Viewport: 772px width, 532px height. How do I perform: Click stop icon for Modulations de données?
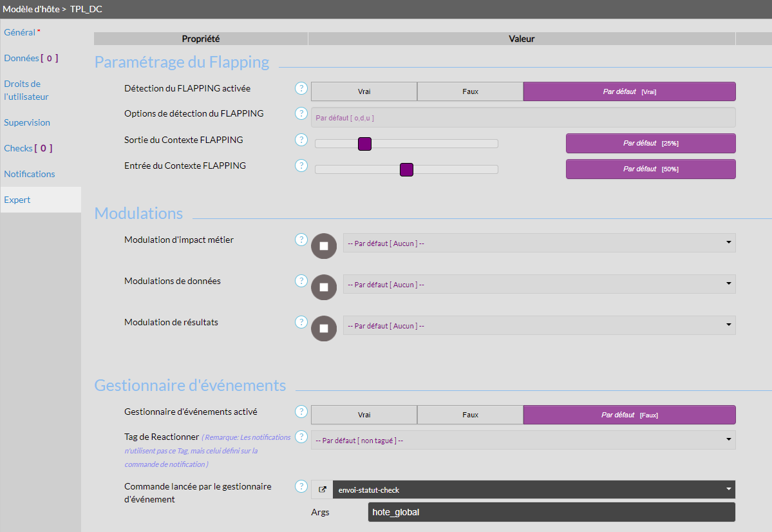coord(324,287)
